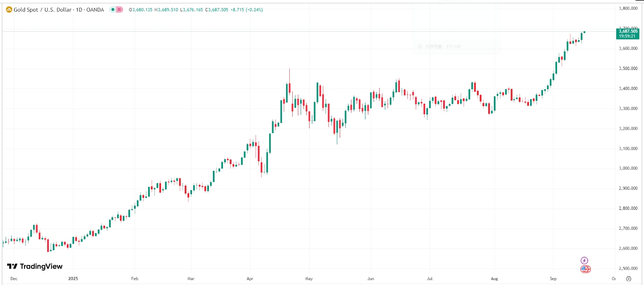
Task: Click the high price value H3,689.510
Action: [166, 10]
